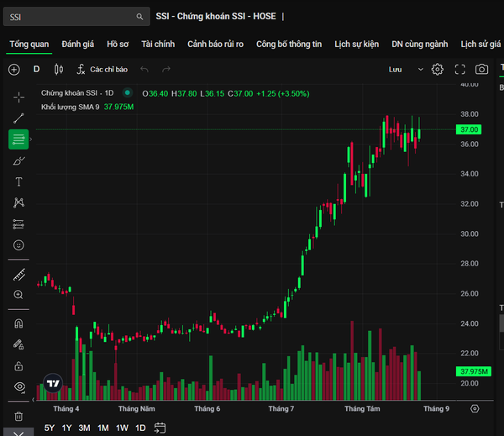Switch to the Đánh giá tab
Viewport: 504px width, 436px height.
coord(78,44)
